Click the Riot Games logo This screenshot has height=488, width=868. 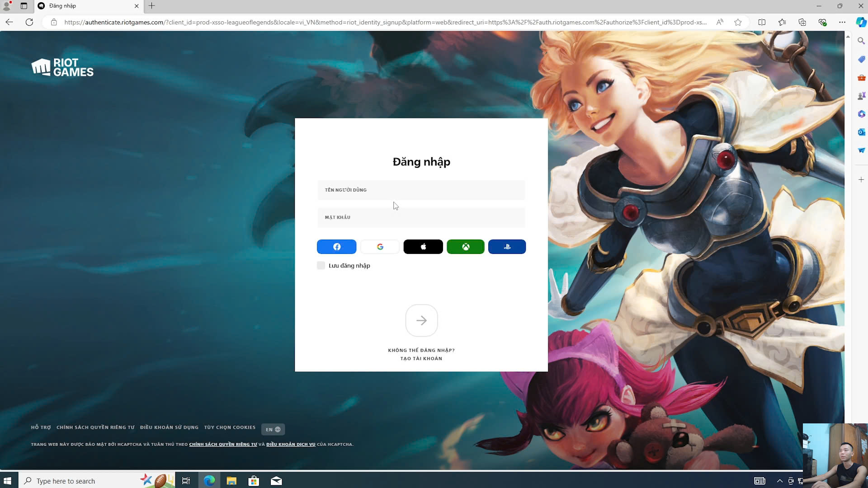click(x=62, y=67)
